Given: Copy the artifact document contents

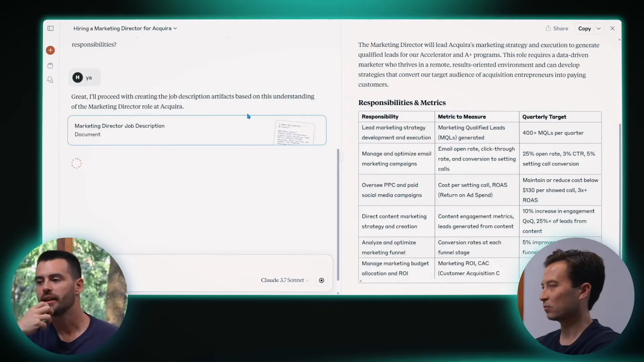Looking at the screenshot, I should click(584, 29).
